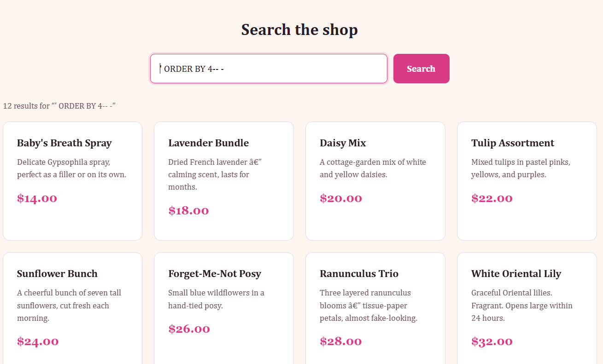
Task: Click the $20.00 Daisy Mix price
Action: 340,198
